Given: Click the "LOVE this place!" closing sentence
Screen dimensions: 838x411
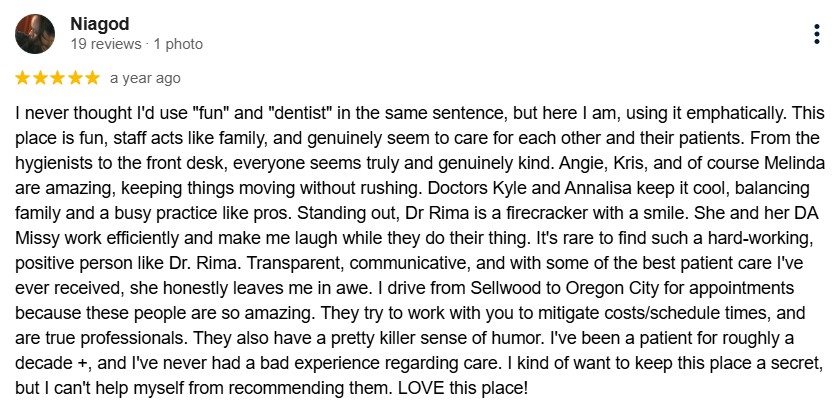Looking at the screenshot, I should click(462, 388).
